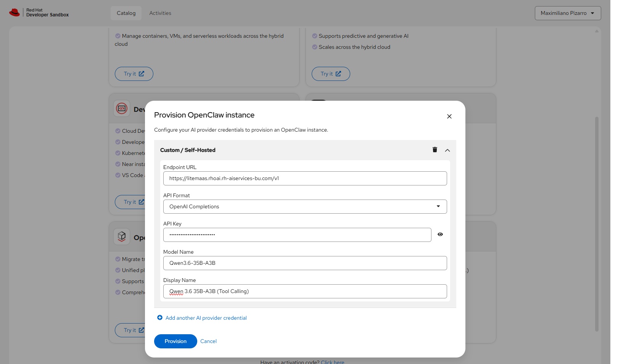Click Try it under the generative AI card

[331, 74]
